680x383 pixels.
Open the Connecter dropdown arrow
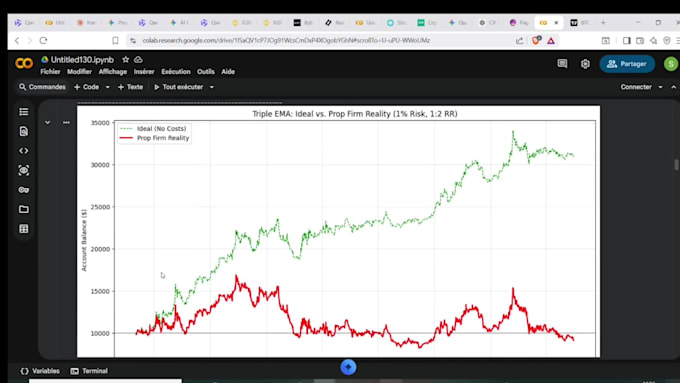pyautogui.click(x=660, y=87)
